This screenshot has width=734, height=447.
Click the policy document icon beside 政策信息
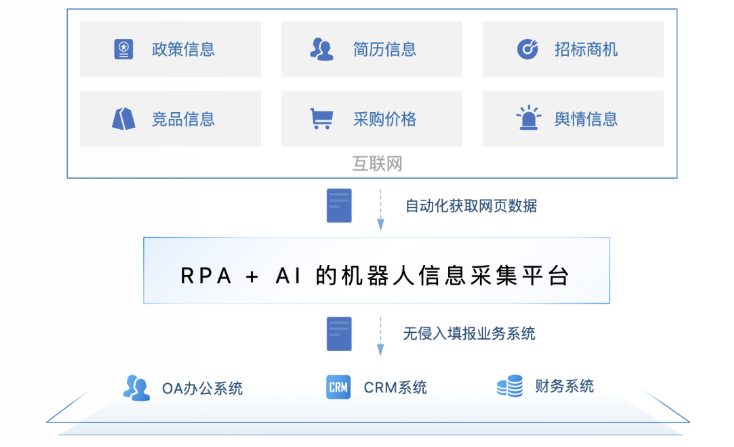124,49
